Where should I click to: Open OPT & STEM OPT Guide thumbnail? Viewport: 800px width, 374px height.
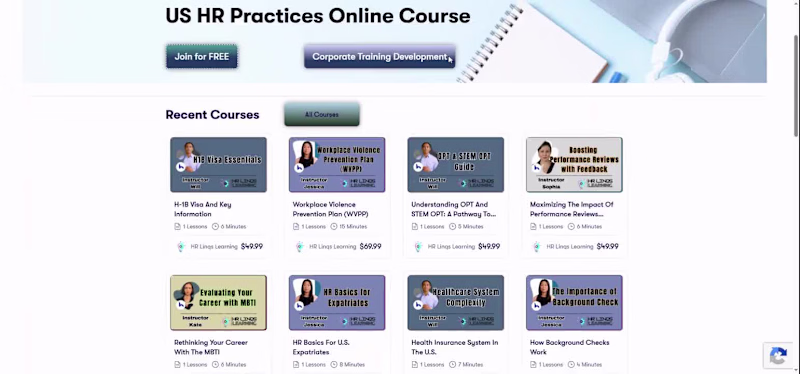(456, 164)
